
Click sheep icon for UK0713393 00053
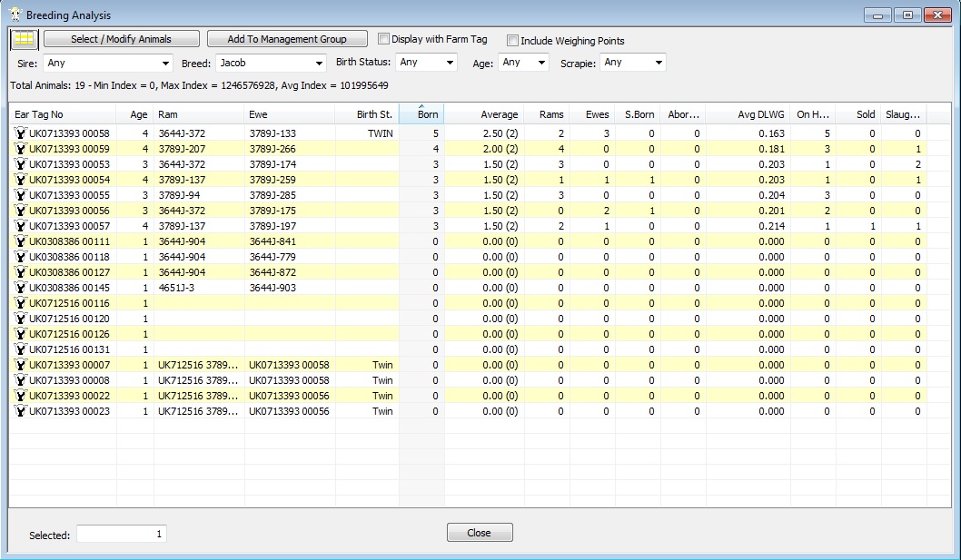click(20, 164)
